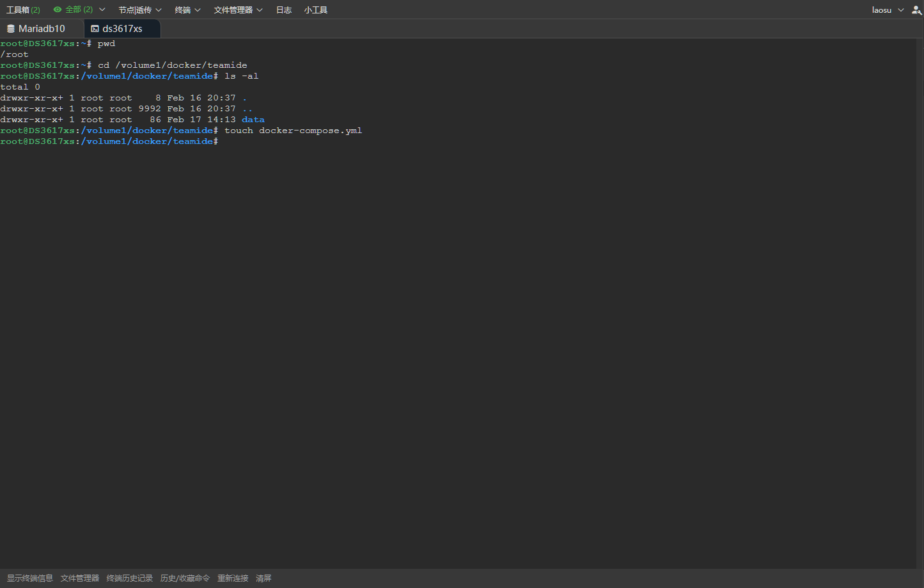Click 终端历史记录 in the bottom bar
Screen dimensions: 924x588
pyautogui.click(x=129, y=578)
